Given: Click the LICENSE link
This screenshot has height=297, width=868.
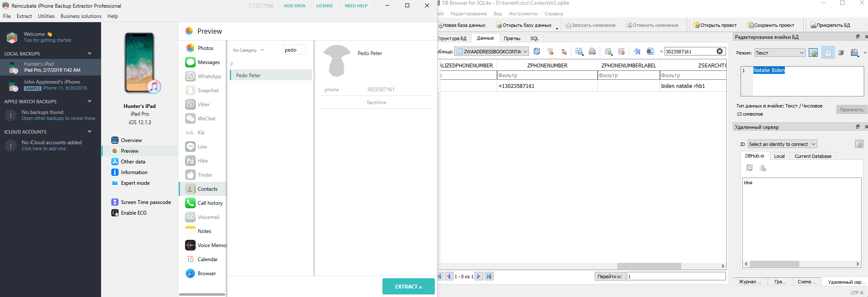Looking at the screenshot, I should pyautogui.click(x=324, y=6).
